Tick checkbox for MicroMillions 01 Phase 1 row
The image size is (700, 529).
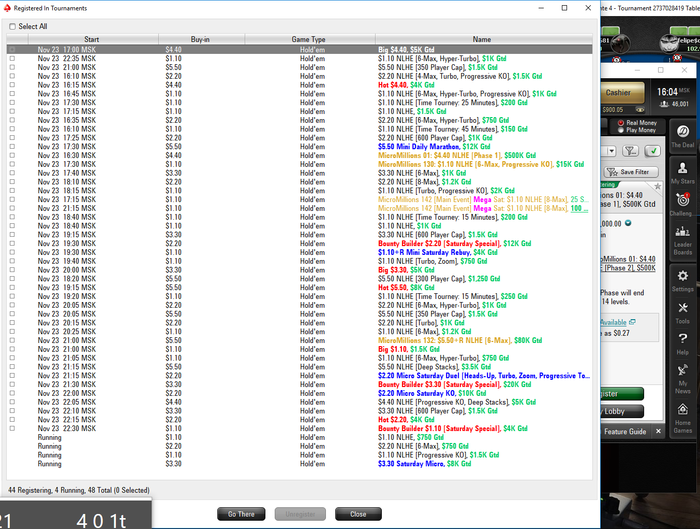pos(12,155)
